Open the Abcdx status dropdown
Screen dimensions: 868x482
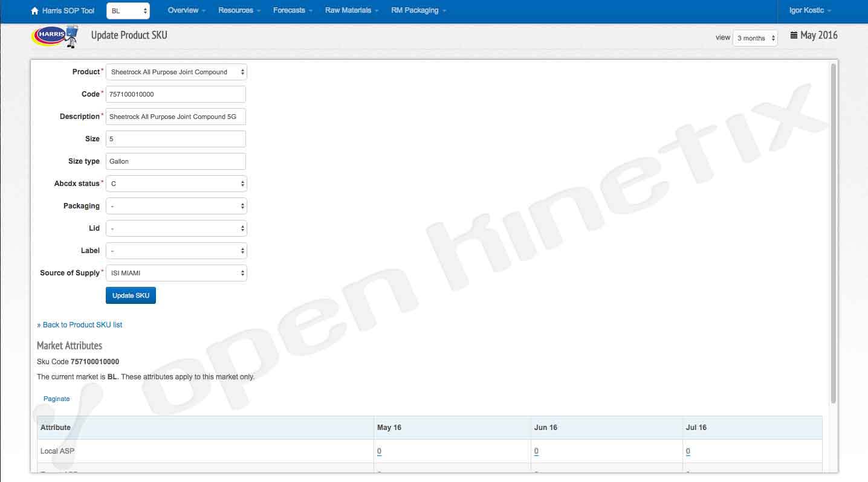pos(177,184)
